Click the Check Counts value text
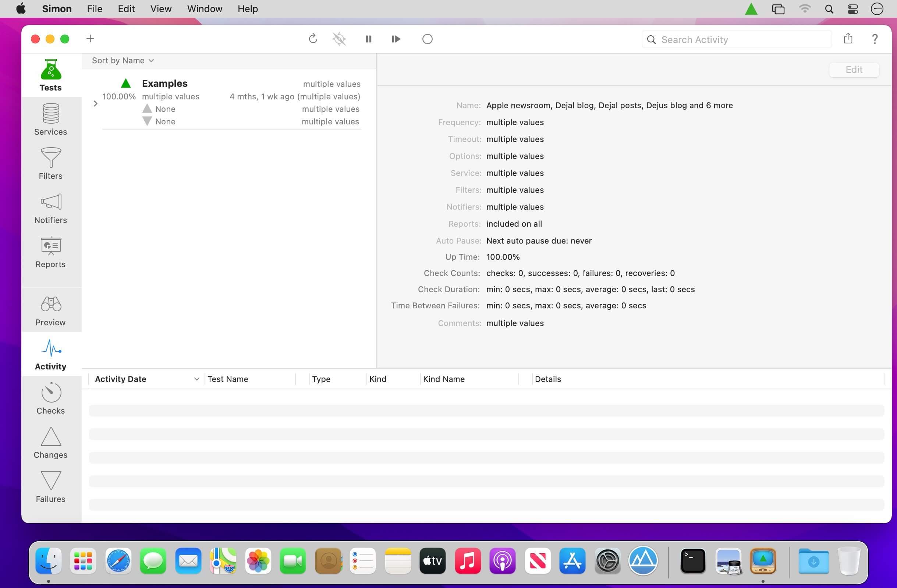897x588 pixels. (x=581, y=273)
